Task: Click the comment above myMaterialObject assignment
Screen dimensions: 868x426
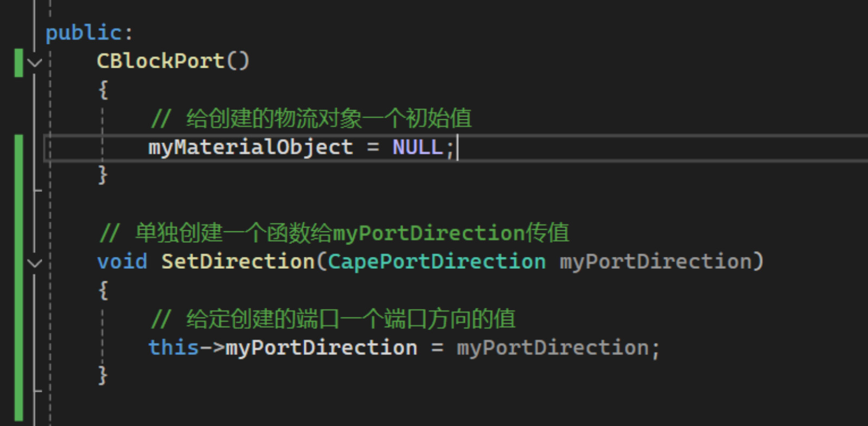Action: pyautogui.click(x=311, y=118)
